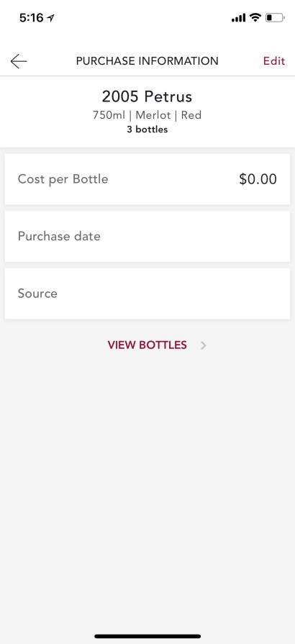Tap the Purchase Information header title
This screenshot has height=644, width=295.
point(147,61)
